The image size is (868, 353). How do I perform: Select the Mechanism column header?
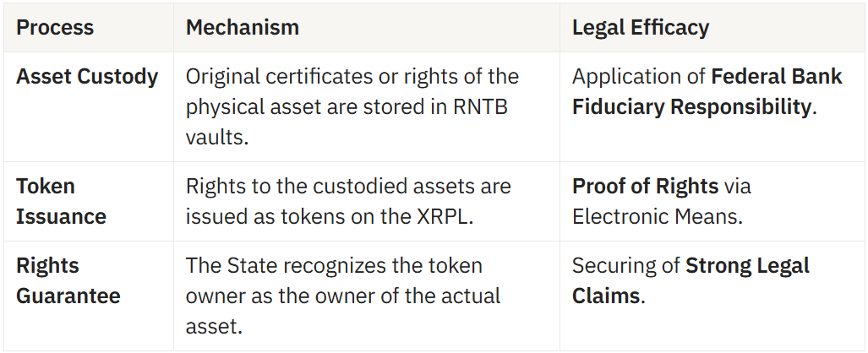243,27
